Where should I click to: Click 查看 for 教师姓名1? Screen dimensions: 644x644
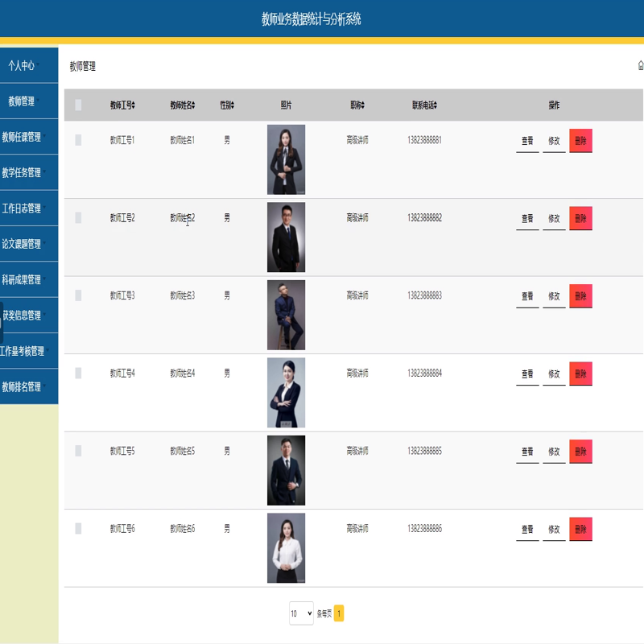click(527, 141)
